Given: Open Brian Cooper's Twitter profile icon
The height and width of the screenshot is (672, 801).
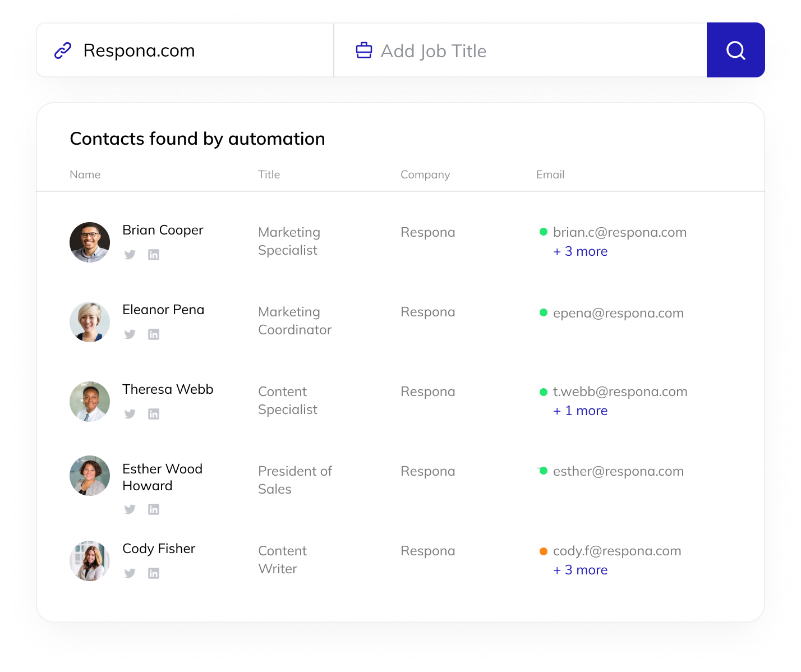Looking at the screenshot, I should (x=130, y=254).
